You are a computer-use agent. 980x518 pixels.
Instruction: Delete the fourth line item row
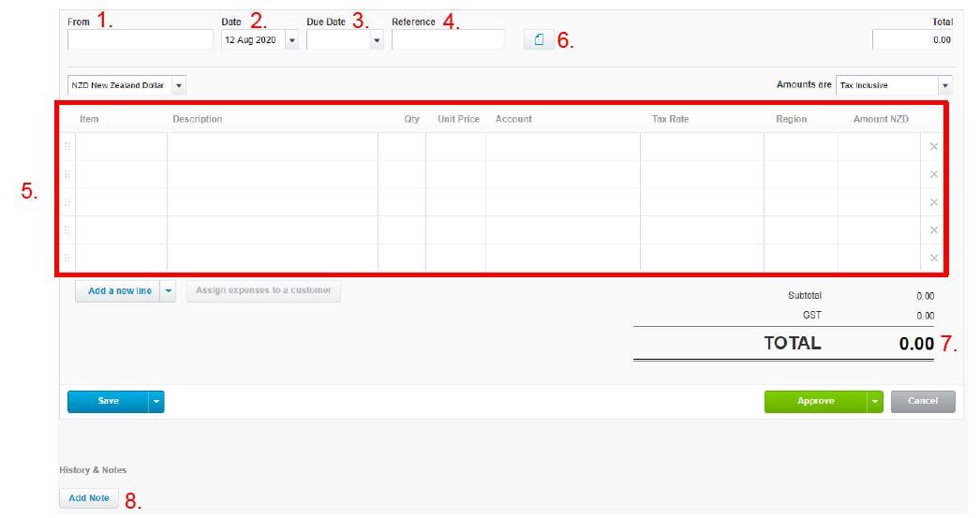tap(933, 230)
